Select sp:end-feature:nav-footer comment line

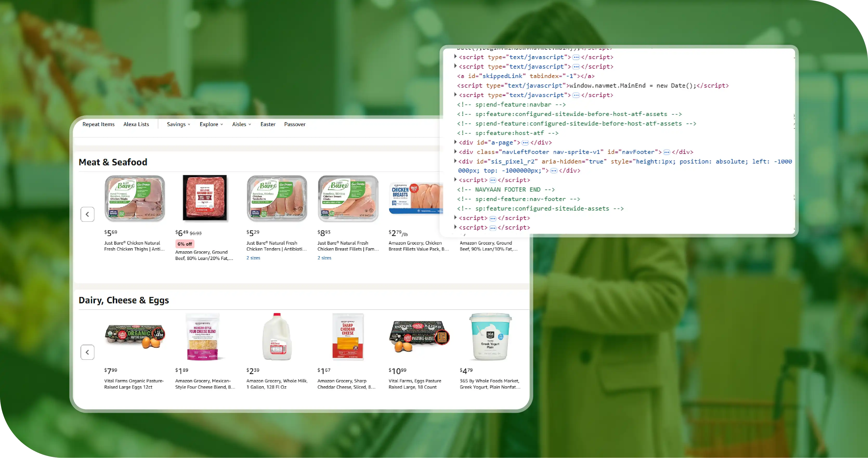pos(519,199)
